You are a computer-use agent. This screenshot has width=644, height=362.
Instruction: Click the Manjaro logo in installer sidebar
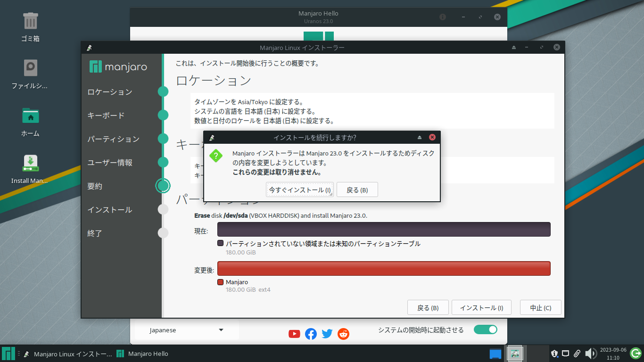(x=118, y=67)
